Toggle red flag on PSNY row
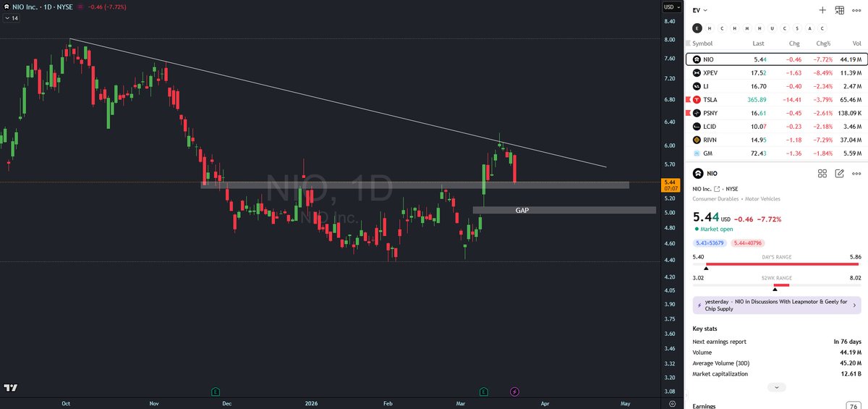 (687, 113)
